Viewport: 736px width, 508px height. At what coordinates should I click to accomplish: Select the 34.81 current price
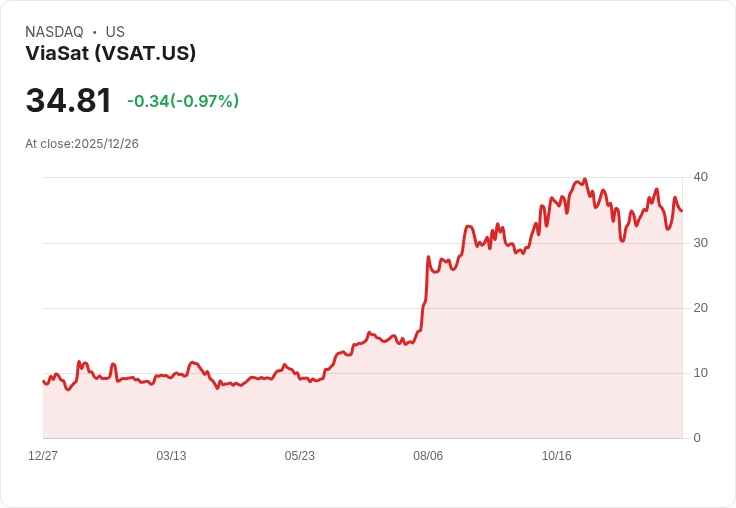(69, 100)
